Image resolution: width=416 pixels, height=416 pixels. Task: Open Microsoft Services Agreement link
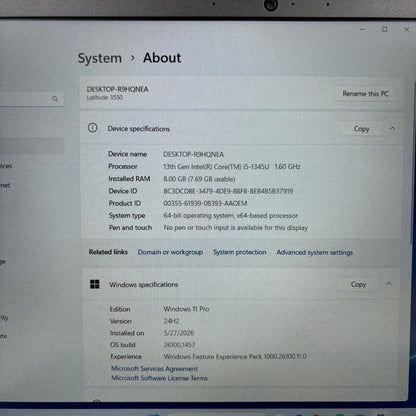[154, 369]
